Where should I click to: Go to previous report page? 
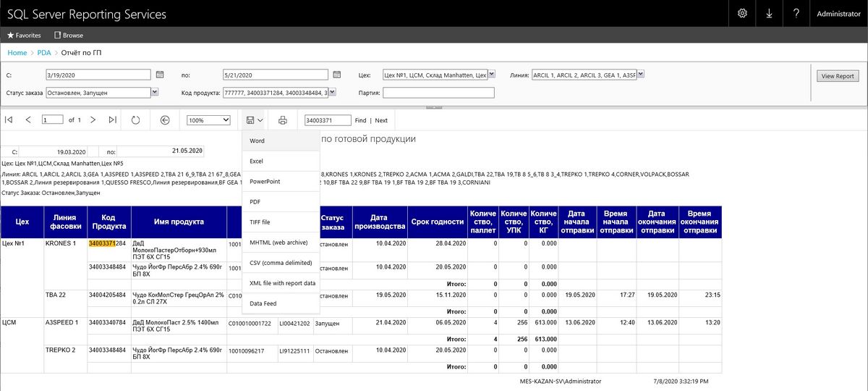(28, 119)
